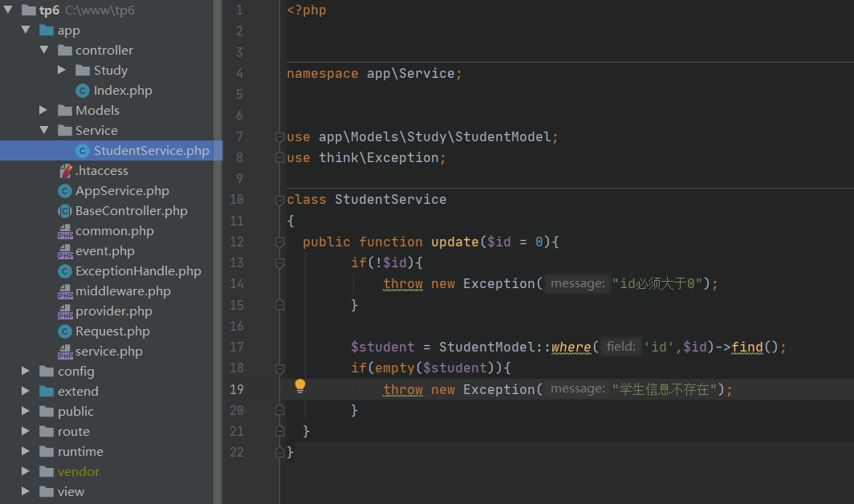Screen dimensions: 854x504
Task: Click the extend folder icon
Action: point(47,392)
